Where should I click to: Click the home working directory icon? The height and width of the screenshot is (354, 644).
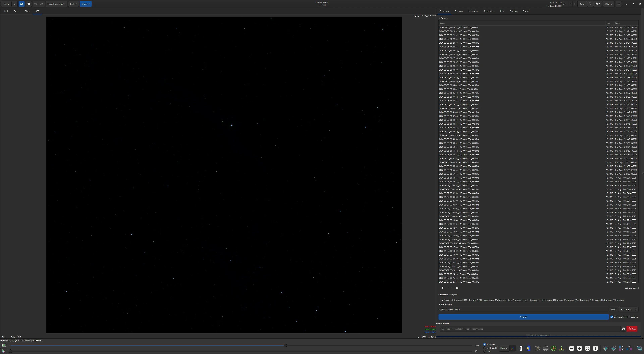pos(21,4)
